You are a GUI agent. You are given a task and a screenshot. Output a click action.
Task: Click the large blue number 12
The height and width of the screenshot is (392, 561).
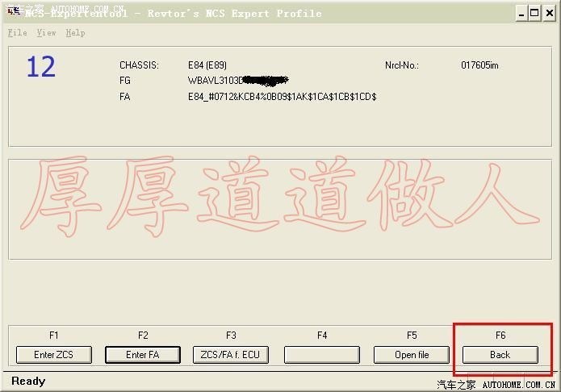[40, 67]
